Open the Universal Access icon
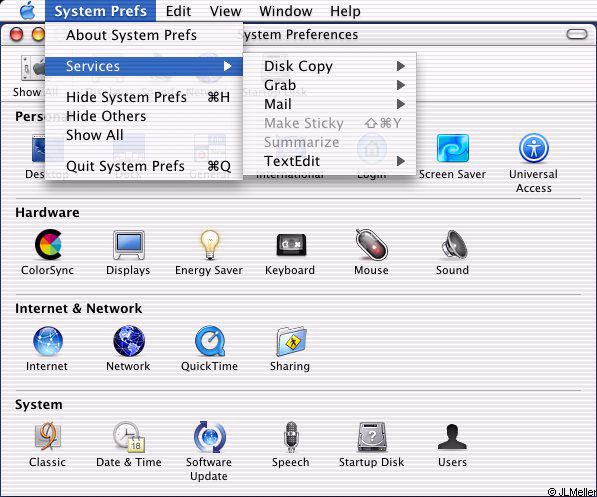The image size is (597, 497). (x=534, y=148)
